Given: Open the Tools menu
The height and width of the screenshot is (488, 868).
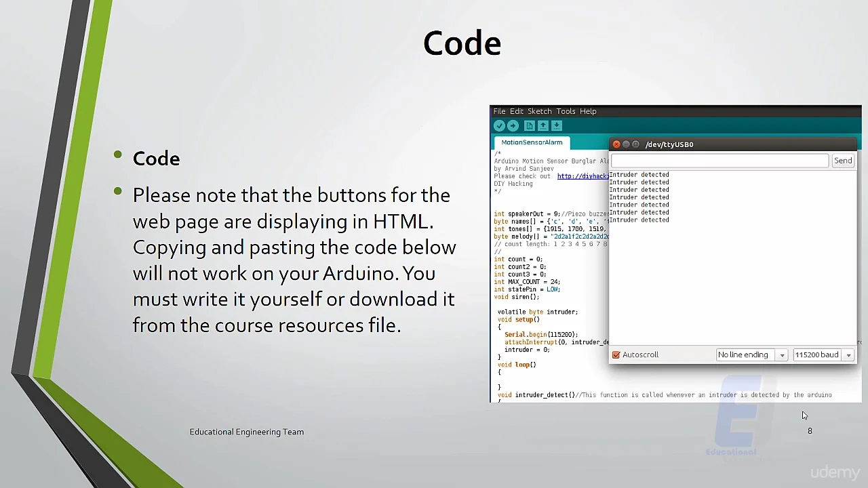Looking at the screenshot, I should point(566,111).
